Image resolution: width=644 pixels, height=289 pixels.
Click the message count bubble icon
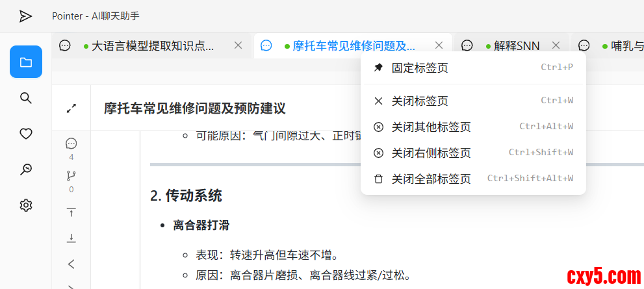point(71,144)
